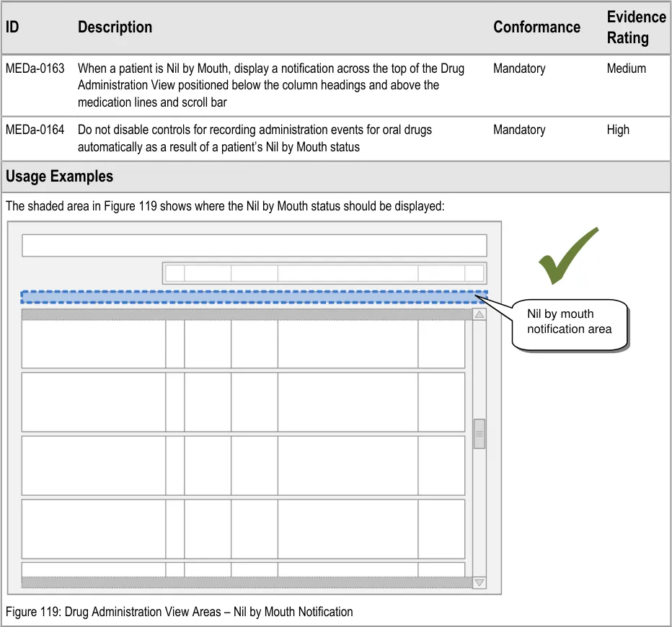Select the fourth medication line row
672x627 pixels.
(243, 528)
